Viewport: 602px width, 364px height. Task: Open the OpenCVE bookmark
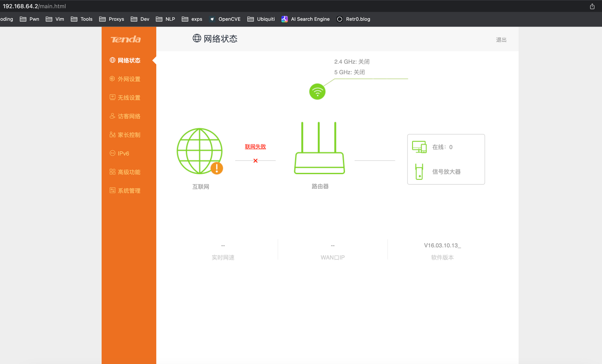click(x=225, y=19)
